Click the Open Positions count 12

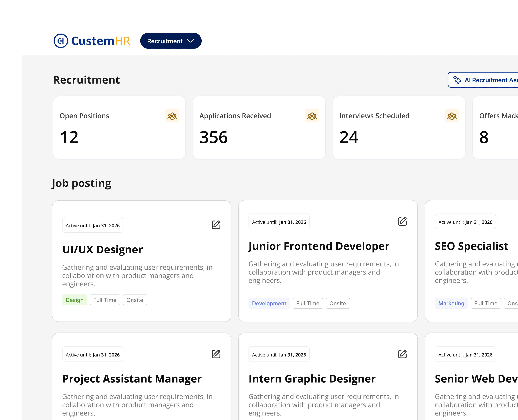coord(69,137)
